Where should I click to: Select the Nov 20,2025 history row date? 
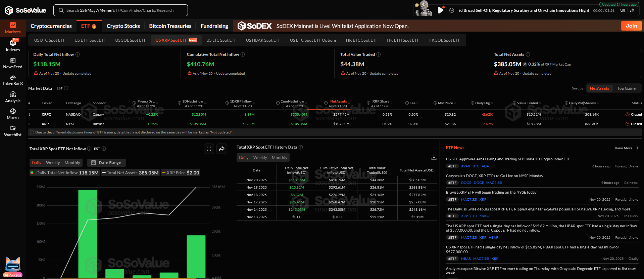(x=256, y=180)
